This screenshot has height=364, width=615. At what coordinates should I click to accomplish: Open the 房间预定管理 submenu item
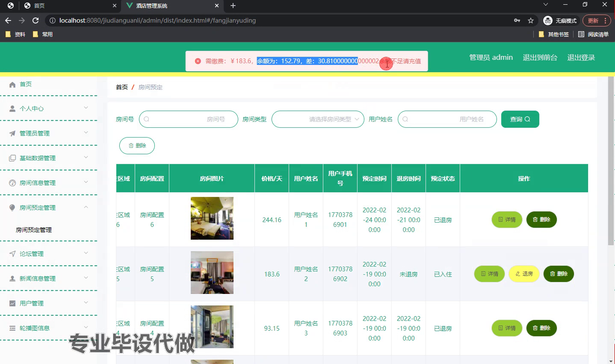[x=34, y=230]
